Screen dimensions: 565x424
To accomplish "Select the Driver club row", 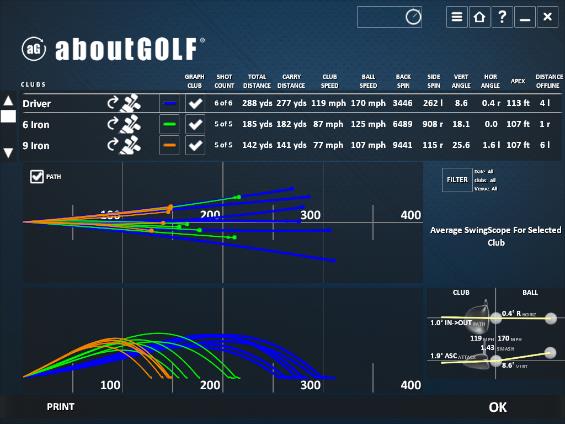I will click(x=291, y=103).
